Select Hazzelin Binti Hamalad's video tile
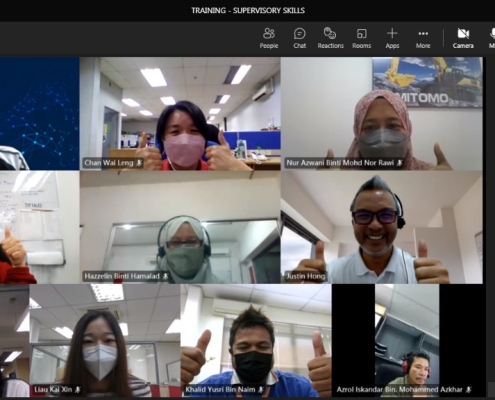 [x=180, y=227]
